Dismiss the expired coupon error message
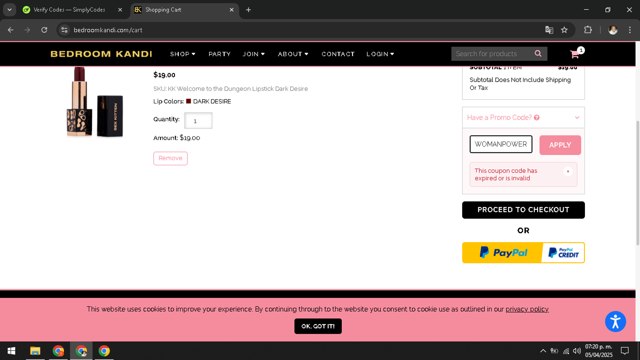The width and height of the screenshot is (640, 360). [568, 171]
